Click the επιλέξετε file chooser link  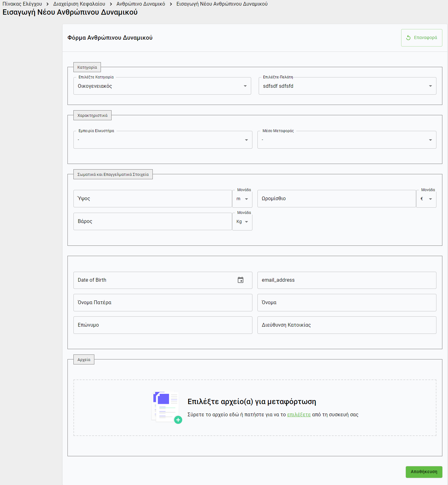tap(299, 415)
